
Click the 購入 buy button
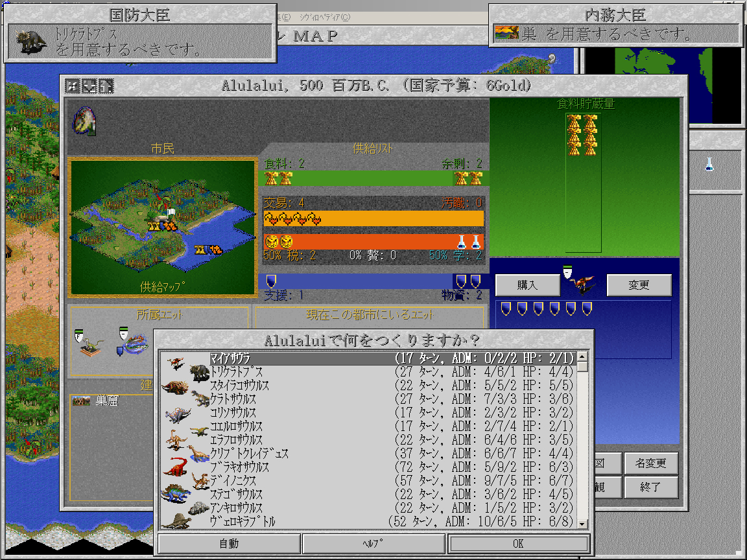(527, 285)
